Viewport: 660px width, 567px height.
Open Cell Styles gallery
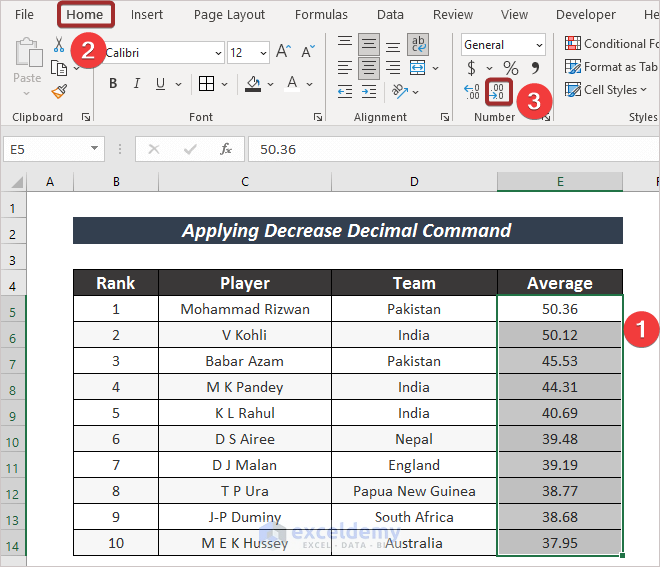pos(609,90)
